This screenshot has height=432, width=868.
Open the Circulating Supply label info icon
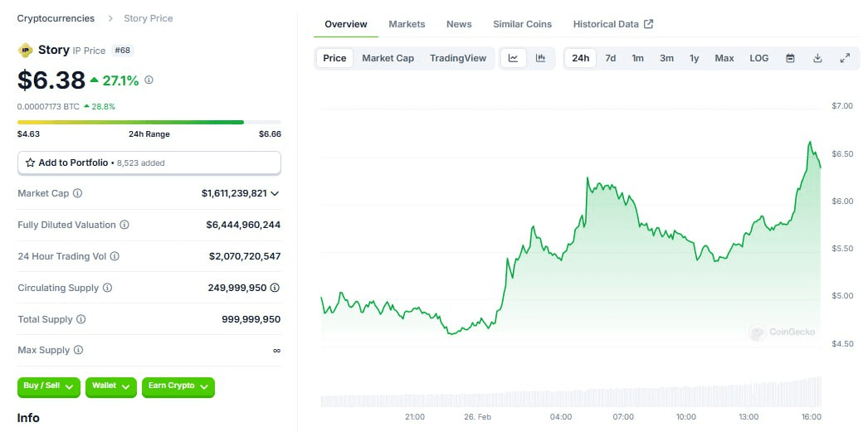(x=107, y=288)
